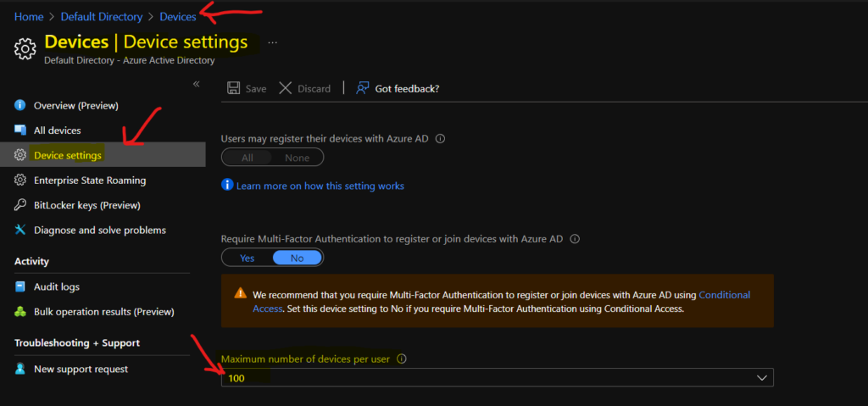Open Overview (Preview) page

(75, 105)
